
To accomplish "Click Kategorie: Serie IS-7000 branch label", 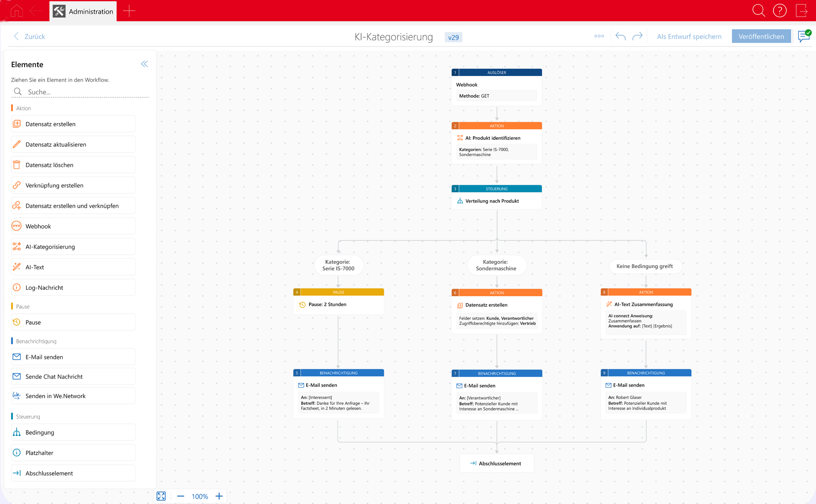I will click(338, 265).
